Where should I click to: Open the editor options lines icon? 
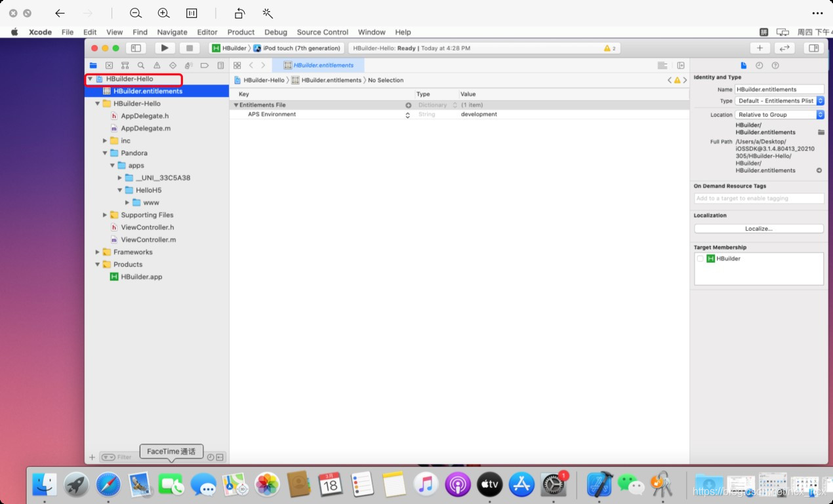[662, 66]
